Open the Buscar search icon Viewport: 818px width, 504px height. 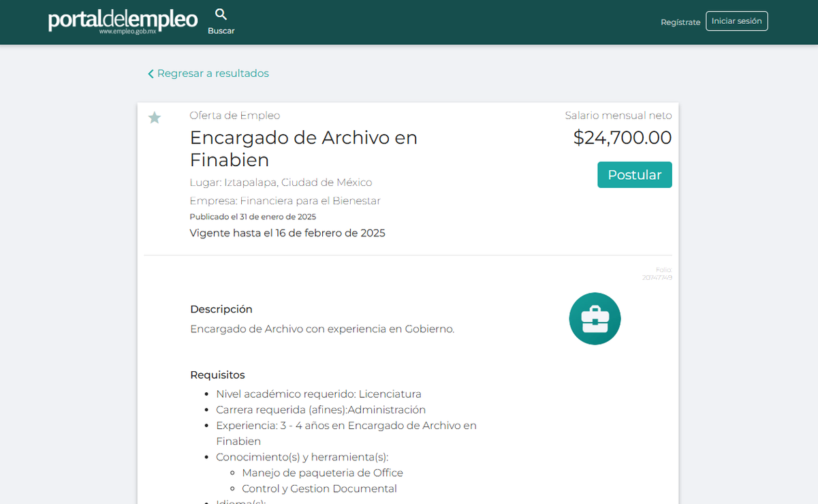[x=221, y=15]
